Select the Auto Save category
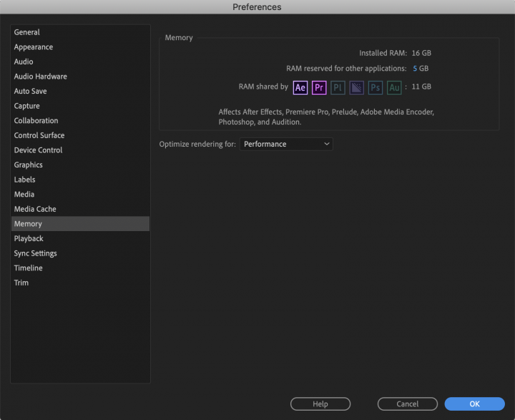 point(80,91)
